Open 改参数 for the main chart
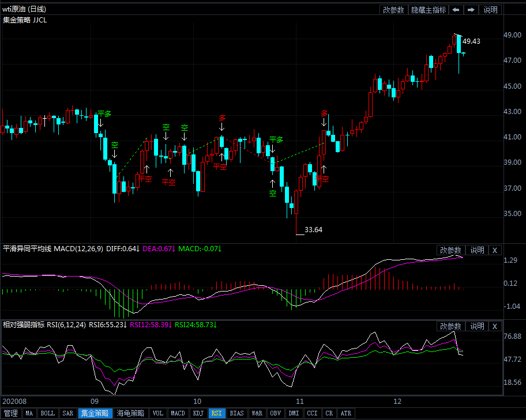The width and height of the screenshot is (526, 420). (394, 10)
